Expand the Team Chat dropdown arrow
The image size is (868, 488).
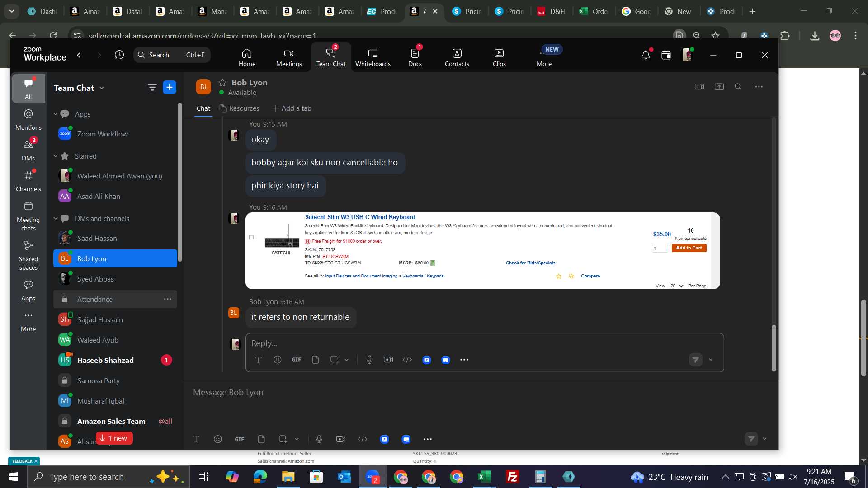pyautogui.click(x=102, y=88)
